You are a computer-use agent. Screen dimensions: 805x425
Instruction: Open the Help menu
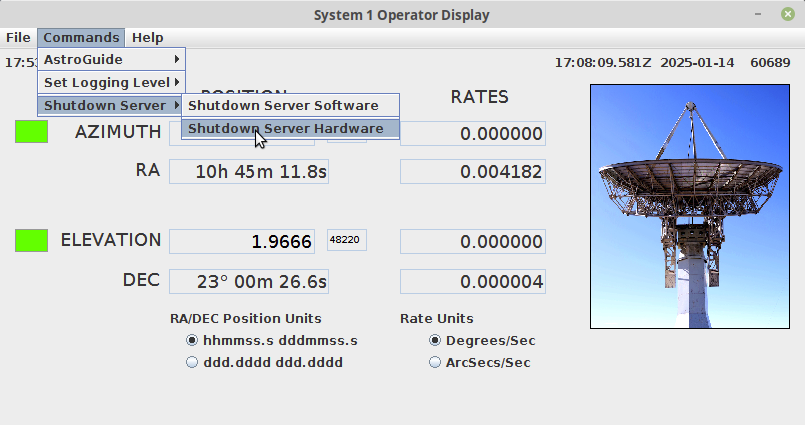[147, 37]
